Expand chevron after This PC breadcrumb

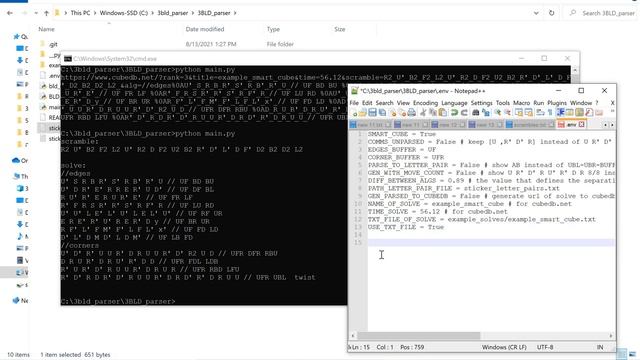[x=95, y=13]
